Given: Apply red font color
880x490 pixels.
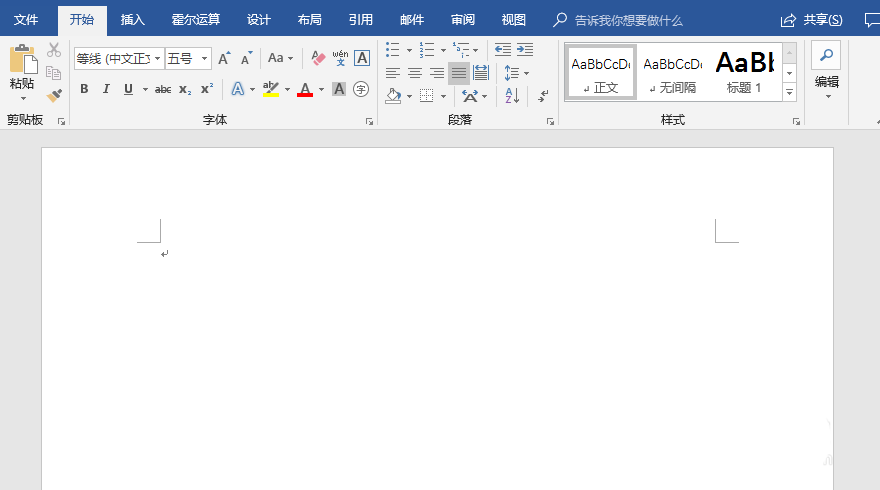Looking at the screenshot, I should click(x=305, y=89).
